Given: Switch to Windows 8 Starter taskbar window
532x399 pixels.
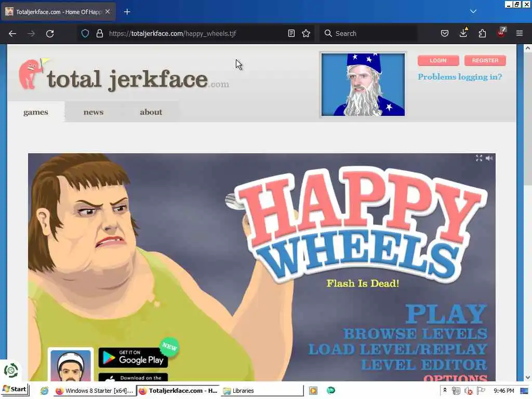Looking at the screenshot, I should pyautogui.click(x=95, y=391).
